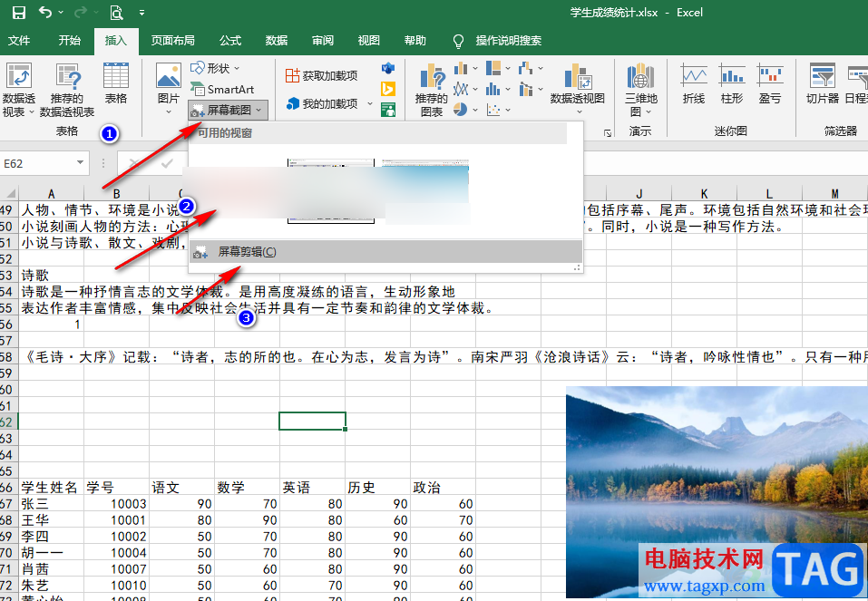868x601 pixels.
Task: Click the Bing Maps add-in icon
Action: [x=388, y=89]
